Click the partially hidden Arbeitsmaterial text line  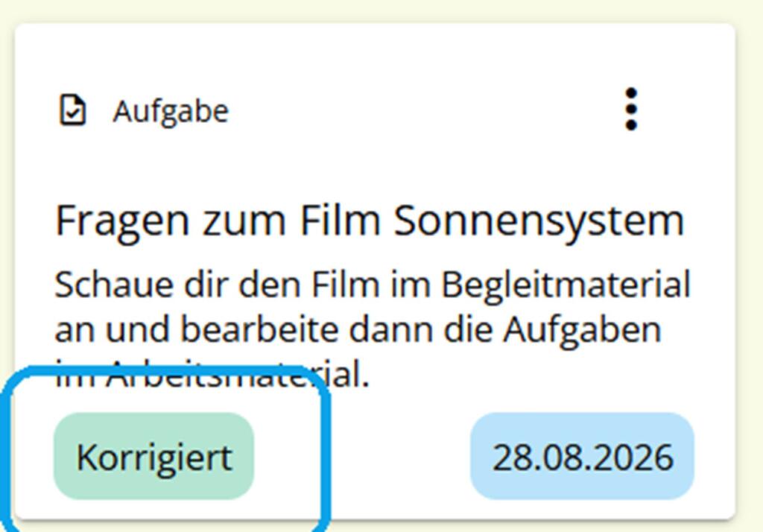pos(212,375)
